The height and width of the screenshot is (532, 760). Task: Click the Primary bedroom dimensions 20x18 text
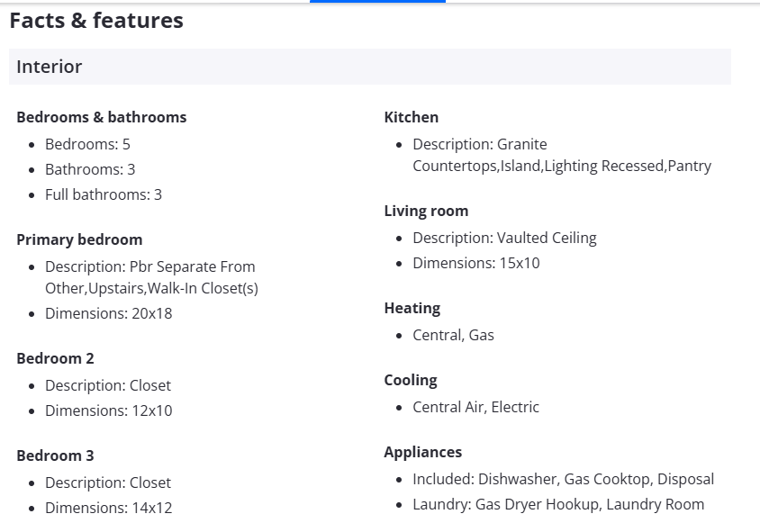(x=108, y=313)
